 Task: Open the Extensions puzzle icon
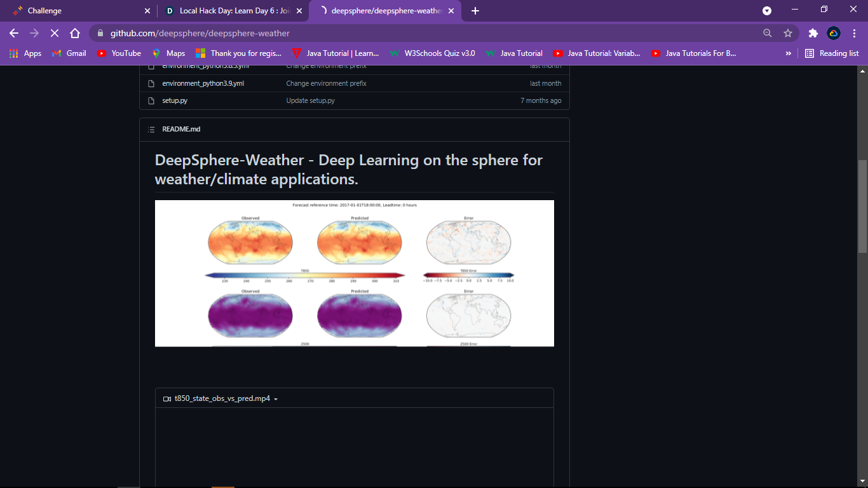[813, 33]
